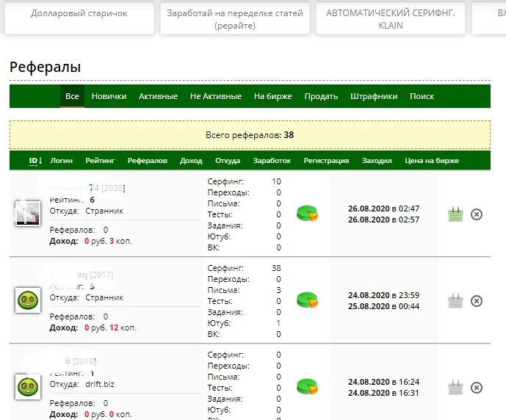Click Всего рефералов: 38 summary
This screenshot has height=420, width=506.
pos(250,135)
